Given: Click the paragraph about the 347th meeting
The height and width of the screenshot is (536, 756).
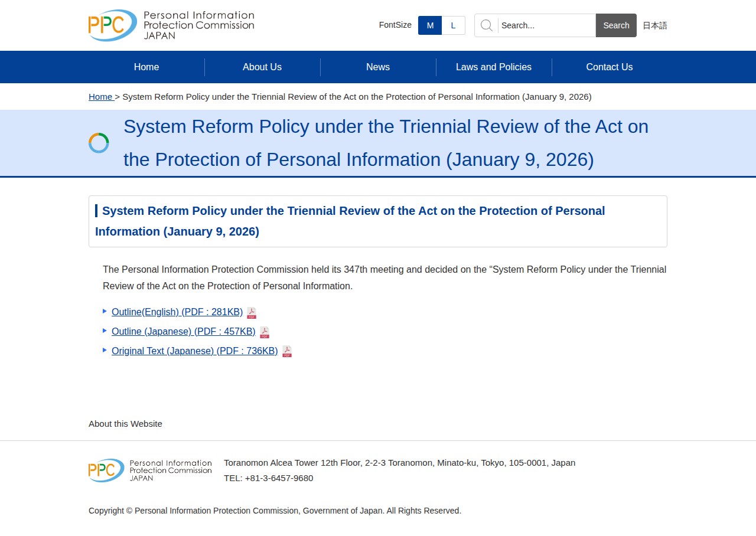Looking at the screenshot, I should coord(384,277).
